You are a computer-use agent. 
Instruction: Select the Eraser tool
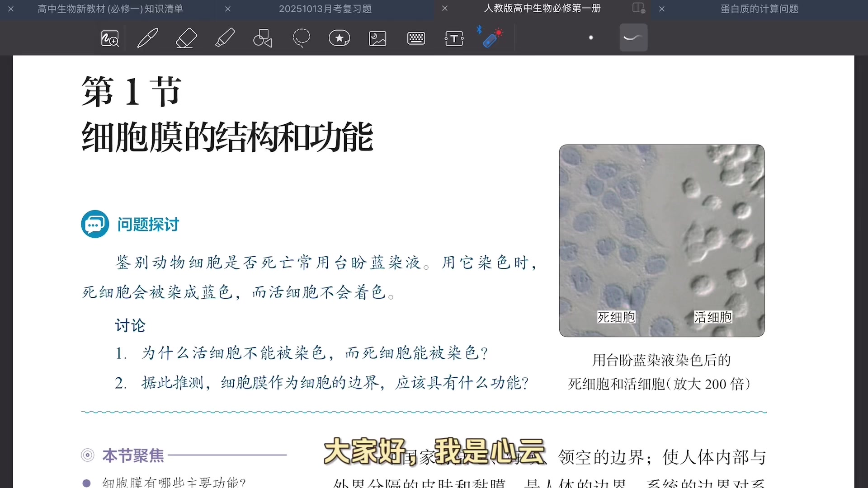point(186,38)
